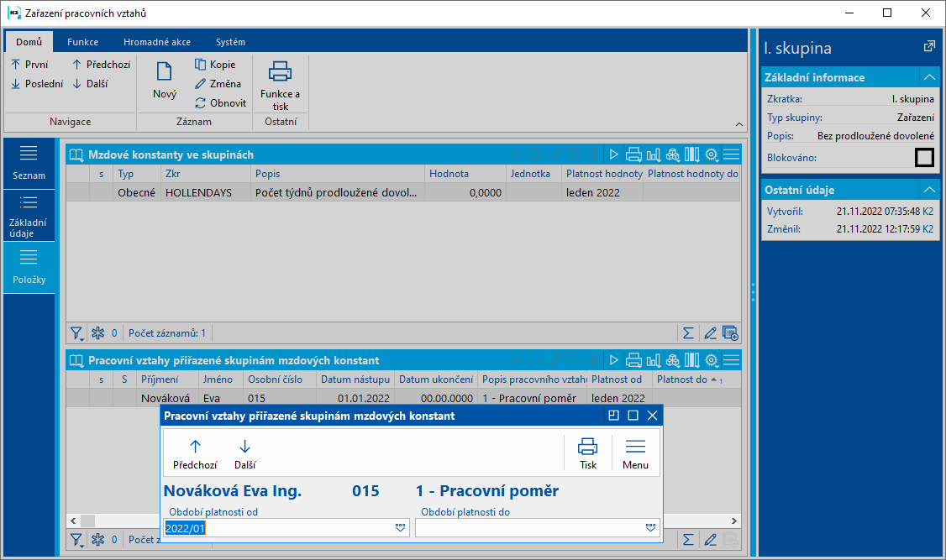The width and height of the screenshot is (946, 560).
Task: Click pencil icon in lower status bar
Action: click(710, 540)
